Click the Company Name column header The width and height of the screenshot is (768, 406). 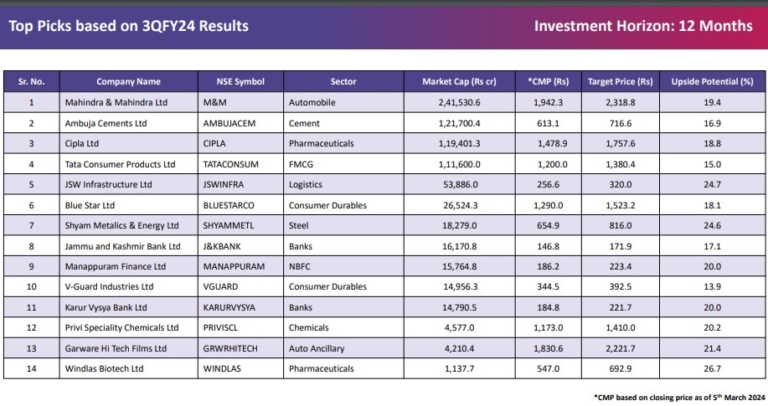tap(128, 81)
